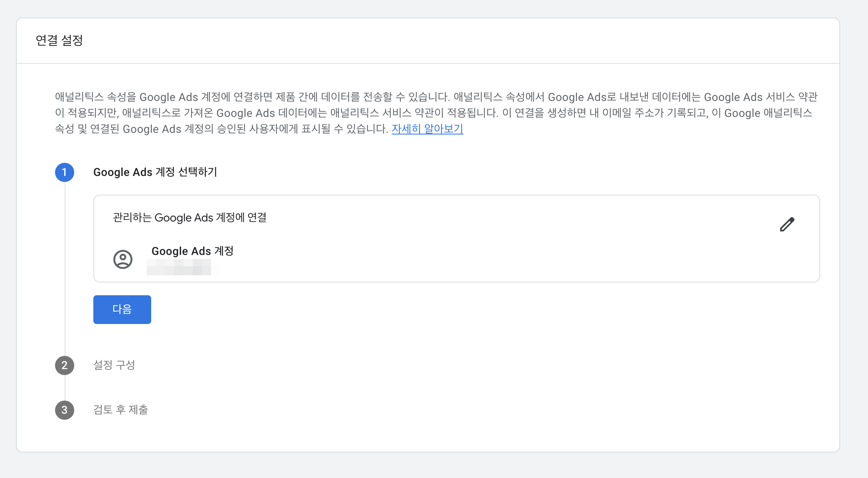Select the step 2 circle for 설정 구성
The width and height of the screenshot is (868, 478).
click(65, 365)
